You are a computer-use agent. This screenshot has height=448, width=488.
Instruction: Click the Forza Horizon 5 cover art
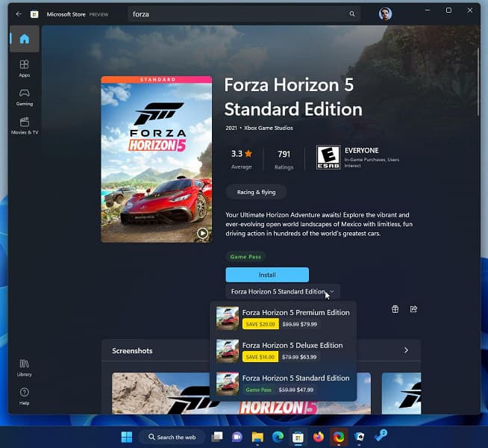click(x=157, y=159)
